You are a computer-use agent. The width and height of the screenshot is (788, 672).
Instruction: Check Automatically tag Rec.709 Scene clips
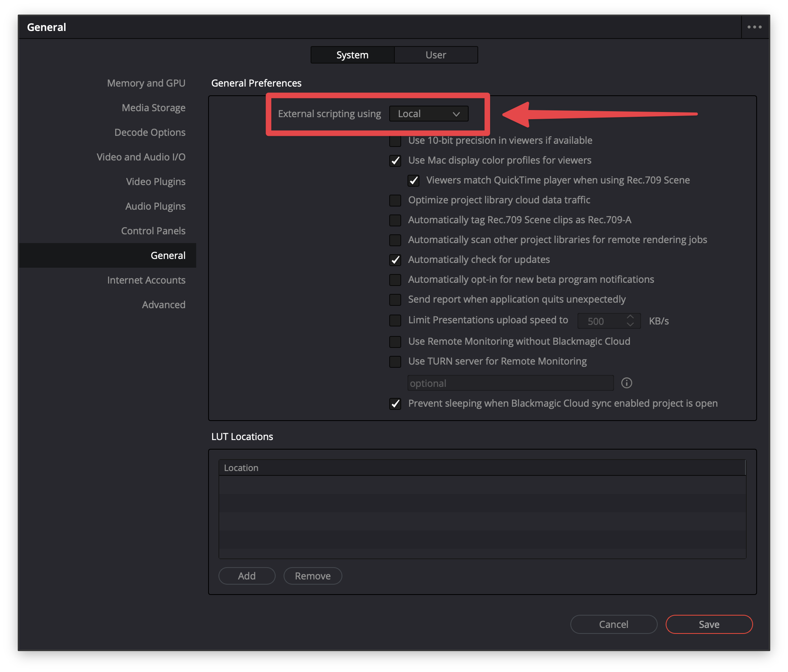pyautogui.click(x=395, y=220)
